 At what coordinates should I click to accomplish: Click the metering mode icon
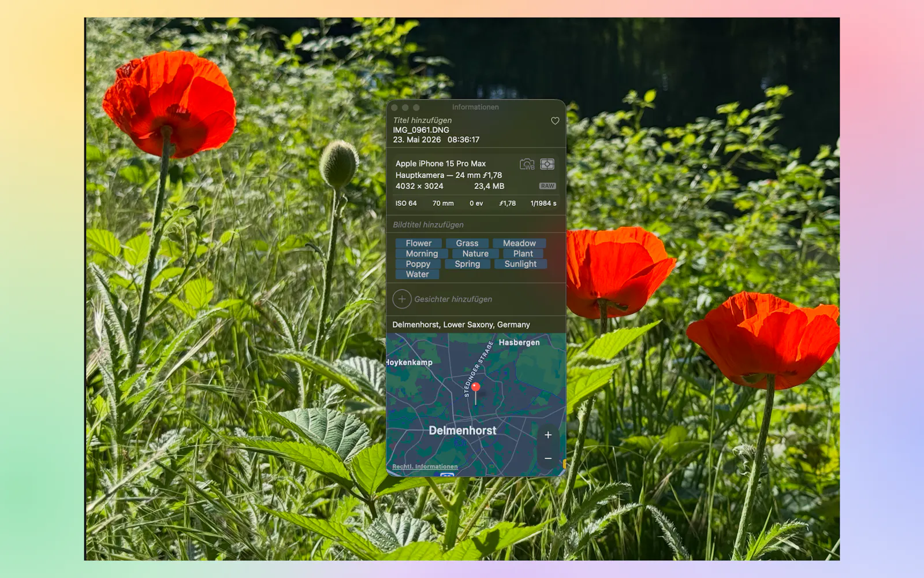click(547, 164)
